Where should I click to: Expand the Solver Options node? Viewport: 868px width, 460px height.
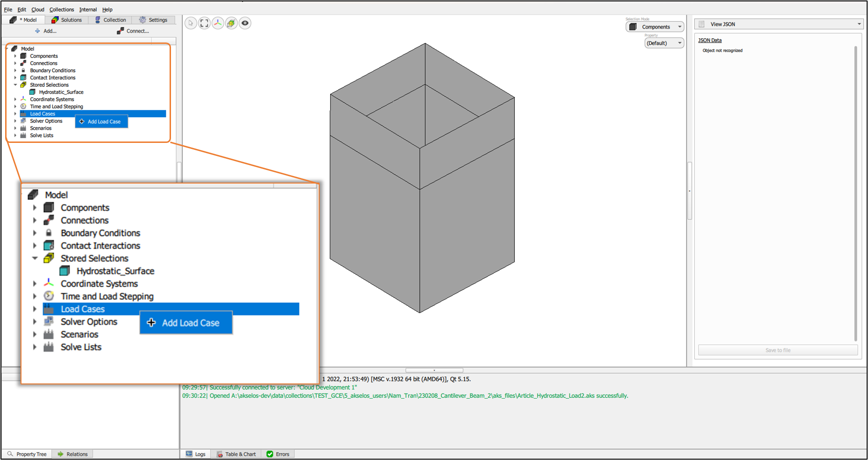point(15,121)
